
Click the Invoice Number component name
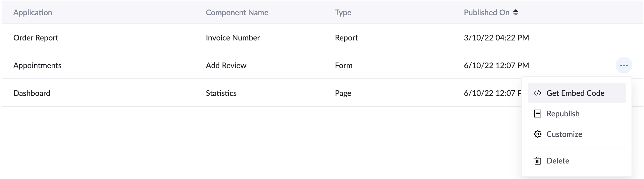(233, 38)
